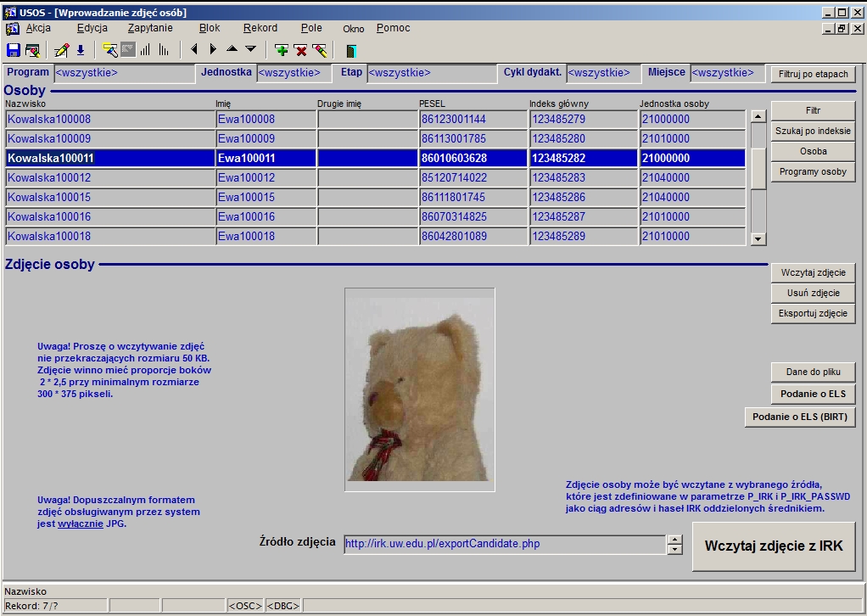Screen dimensions: 867x616
Task: Click the Filtruj po etapach button
Action: tap(813, 74)
